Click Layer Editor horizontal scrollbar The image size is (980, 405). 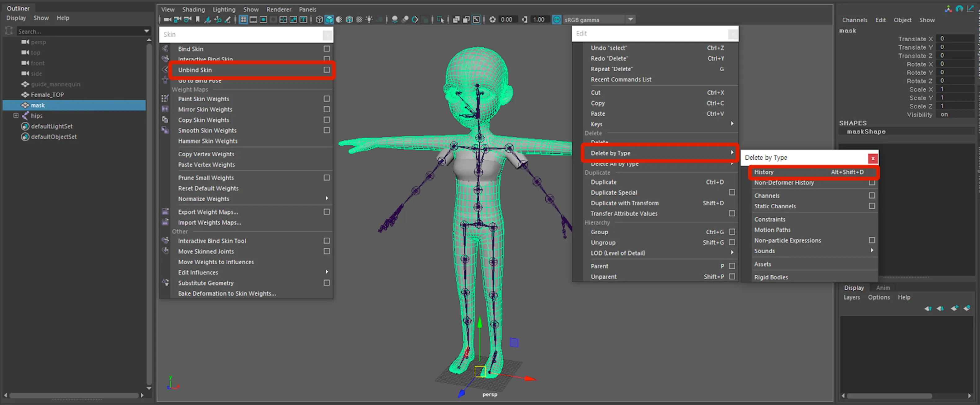coord(889,396)
